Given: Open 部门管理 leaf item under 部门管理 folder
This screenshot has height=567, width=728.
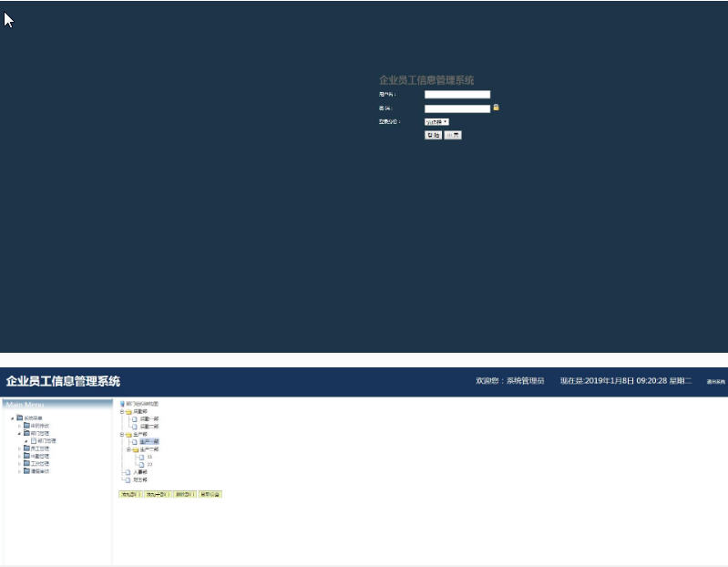Looking at the screenshot, I should coord(46,440).
